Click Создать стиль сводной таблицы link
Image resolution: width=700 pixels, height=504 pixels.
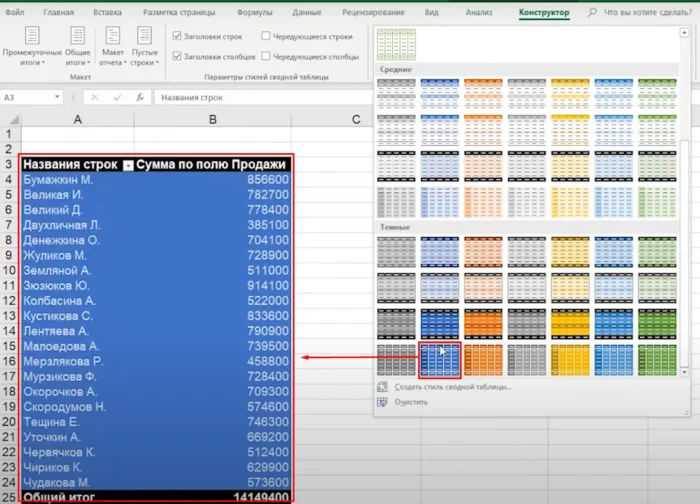452,386
